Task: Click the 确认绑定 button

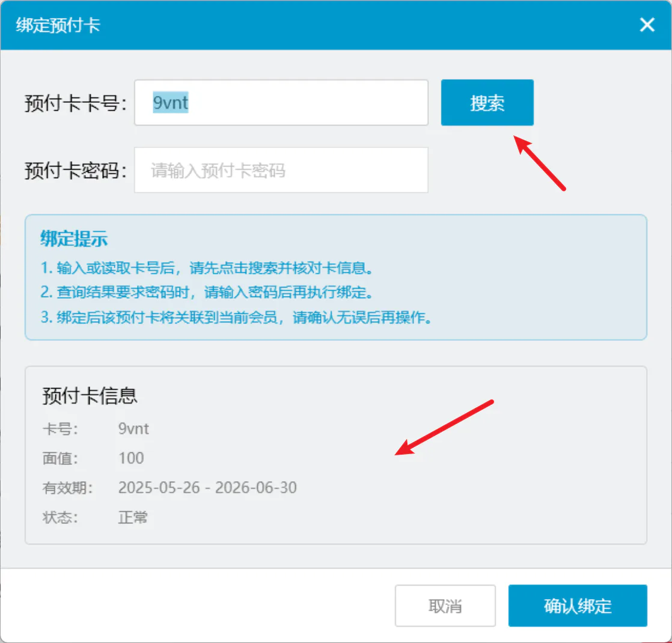Action: click(x=578, y=606)
